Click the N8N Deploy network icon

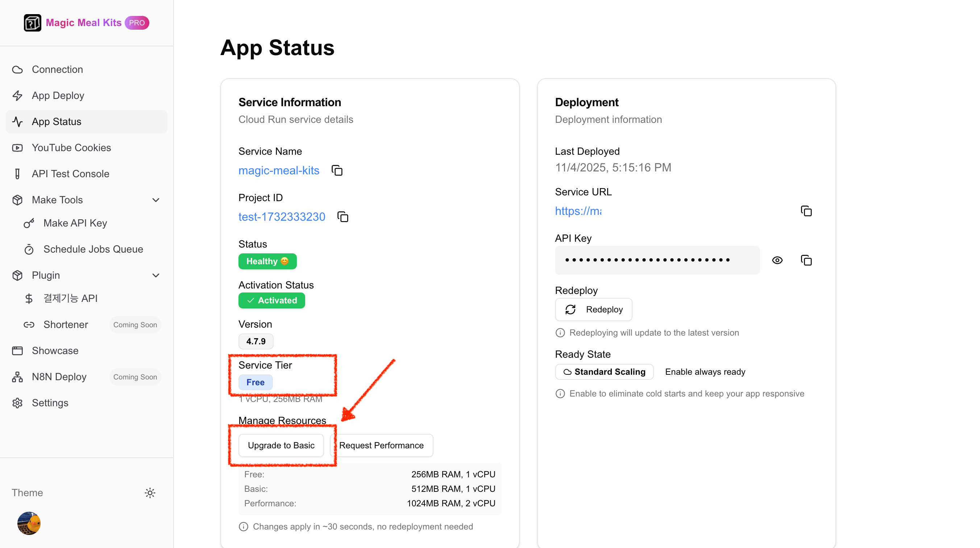click(x=17, y=377)
